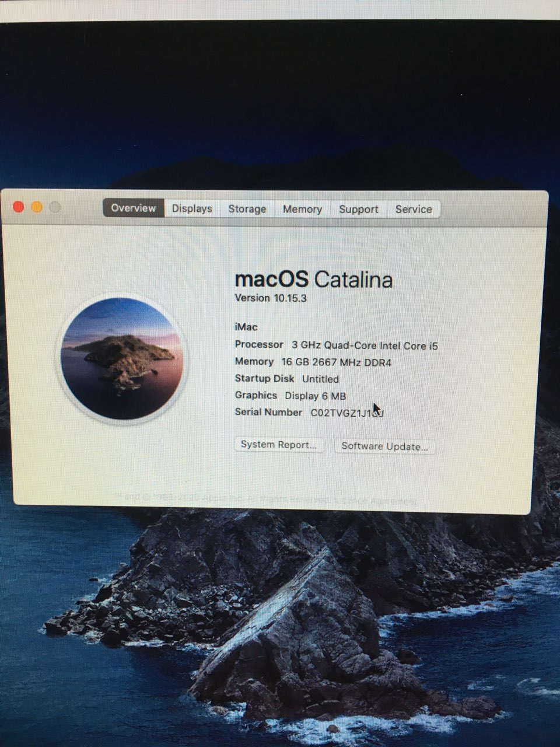
Task: Switch to the Memory tab
Action: tap(302, 209)
